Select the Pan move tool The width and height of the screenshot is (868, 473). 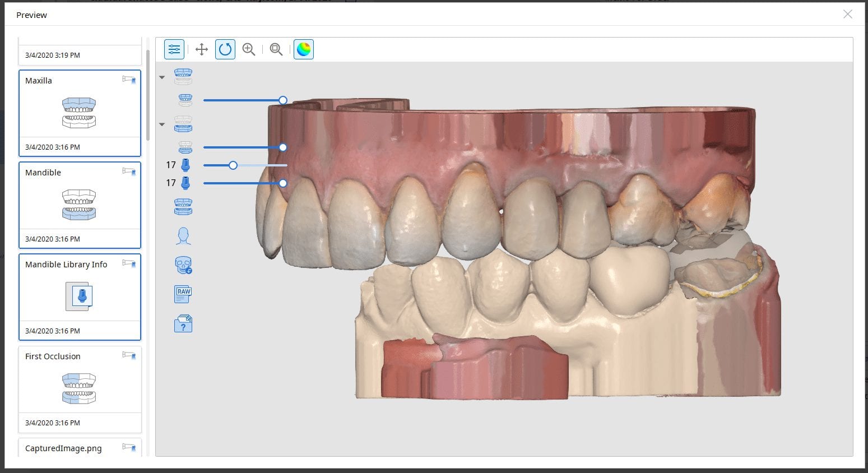202,49
